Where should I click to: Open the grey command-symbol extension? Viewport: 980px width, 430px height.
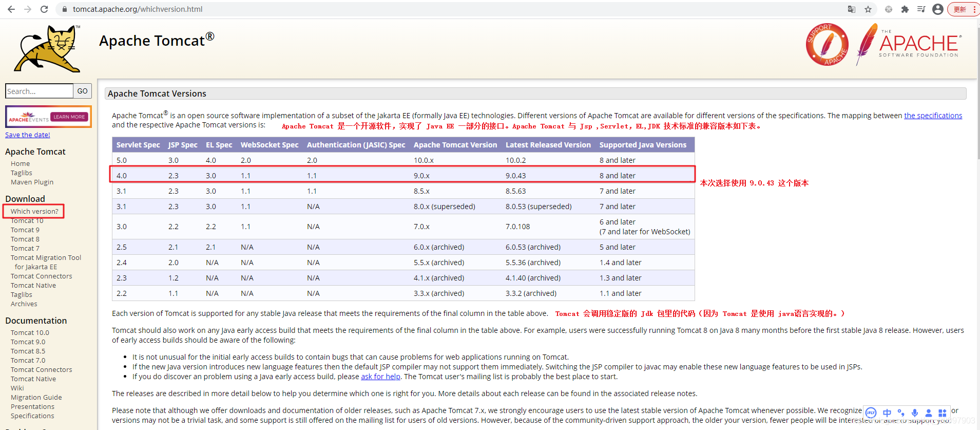889,9
